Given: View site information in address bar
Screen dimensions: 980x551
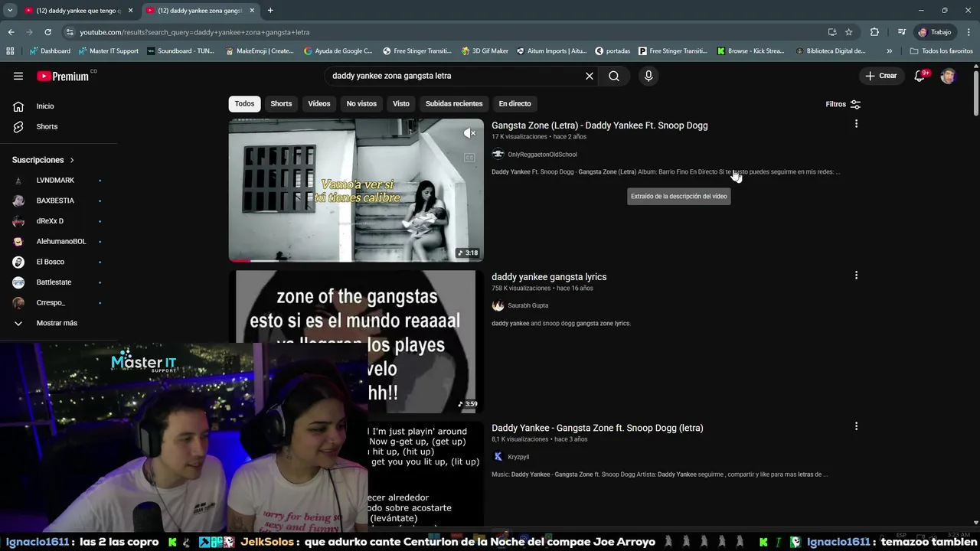Looking at the screenshot, I should [70, 32].
